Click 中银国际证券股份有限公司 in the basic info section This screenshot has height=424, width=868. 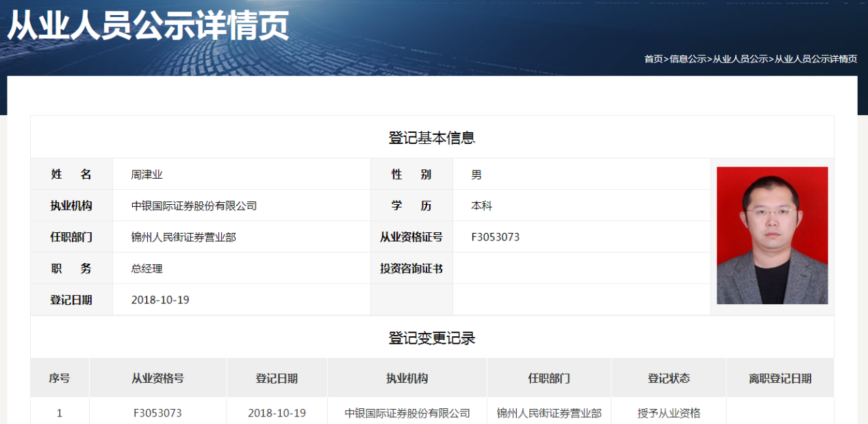194,206
